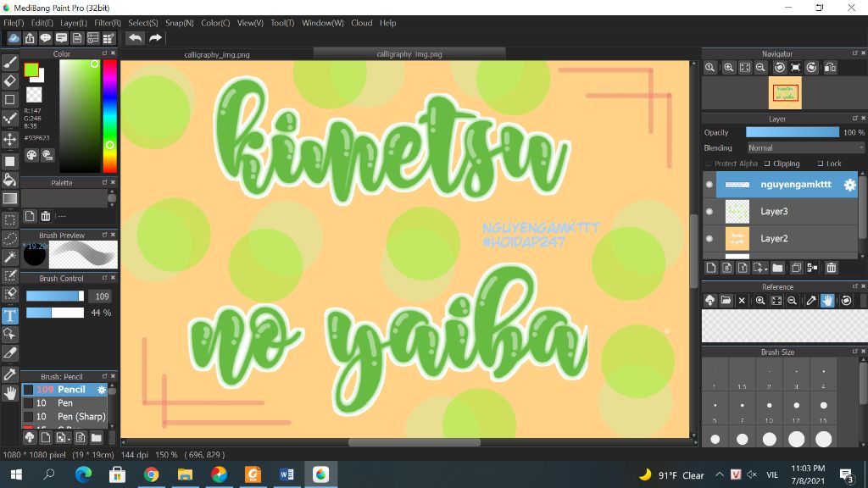Image resolution: width=868 pixels, height=488 pixels.
Task: Open Word from the taskbar
Action: tap(287, 474)
